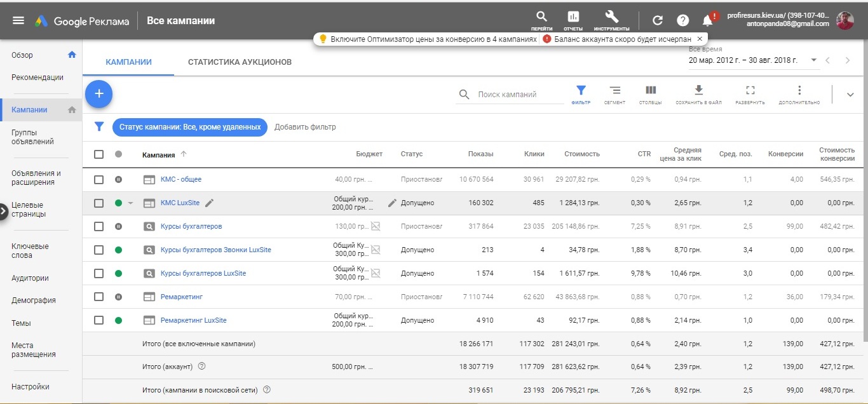
Task: Open the Отчеты reports icon
Action: pyautogui.click(x=573, y=20)
